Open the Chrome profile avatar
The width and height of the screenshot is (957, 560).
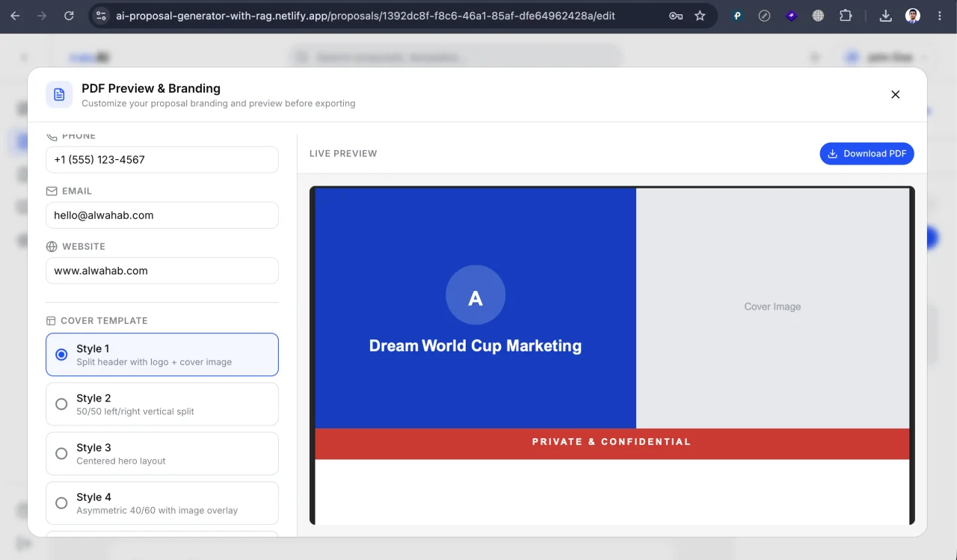pos(913,15)
